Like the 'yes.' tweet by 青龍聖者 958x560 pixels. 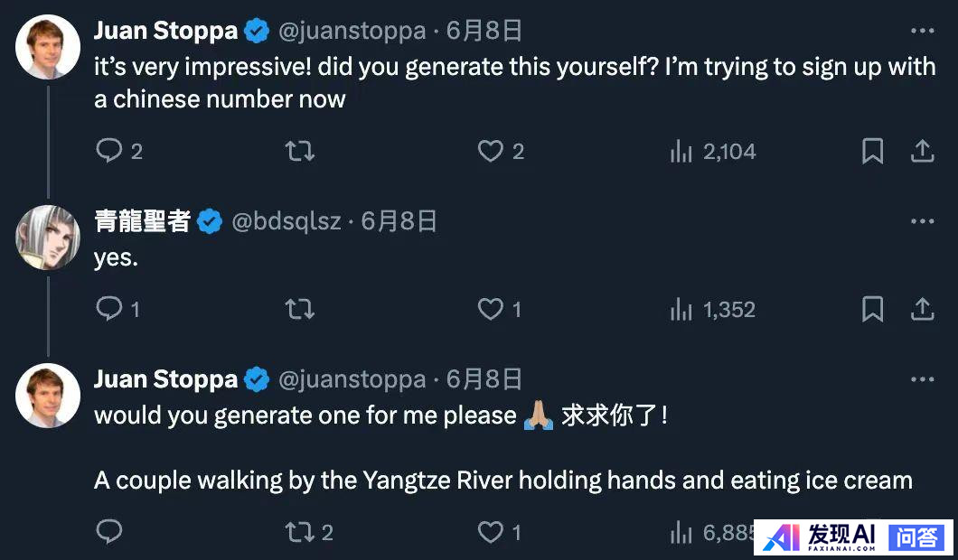[491, 310]
